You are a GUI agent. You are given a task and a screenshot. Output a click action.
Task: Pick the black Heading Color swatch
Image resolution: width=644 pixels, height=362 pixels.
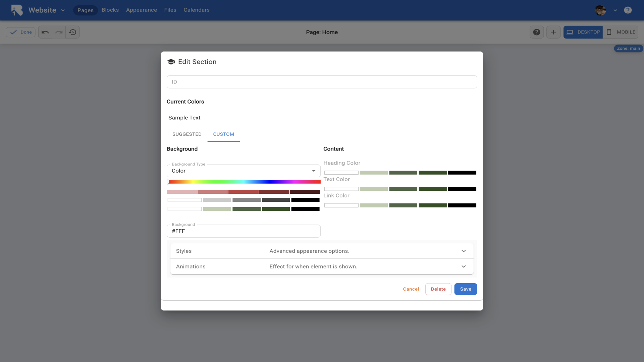(x=462, y=173)
